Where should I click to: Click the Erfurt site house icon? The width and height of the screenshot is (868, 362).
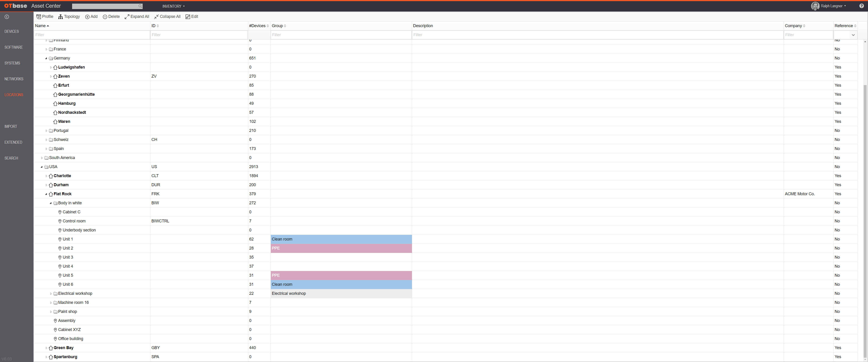55,86
